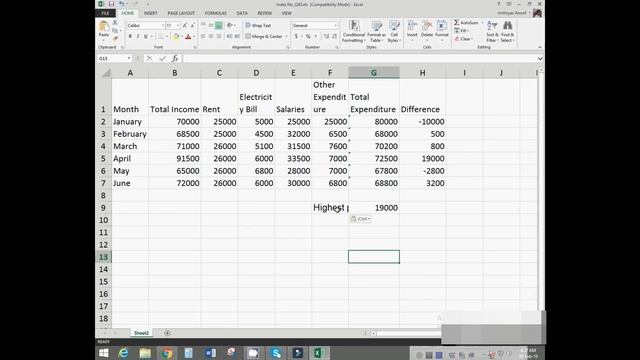The image size is (640, 360).
Task: Open Format as Table
Action: (x=376, y=31)
